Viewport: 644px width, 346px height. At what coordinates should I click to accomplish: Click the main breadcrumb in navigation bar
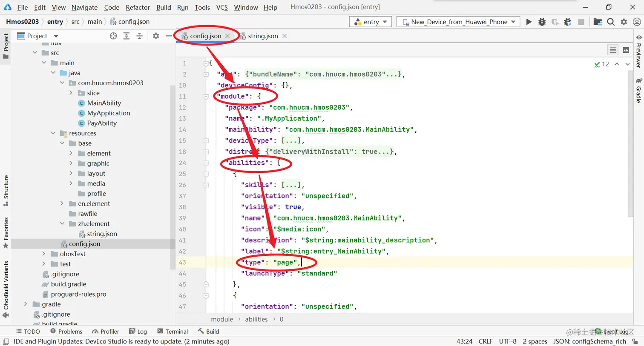click(95, 22)
